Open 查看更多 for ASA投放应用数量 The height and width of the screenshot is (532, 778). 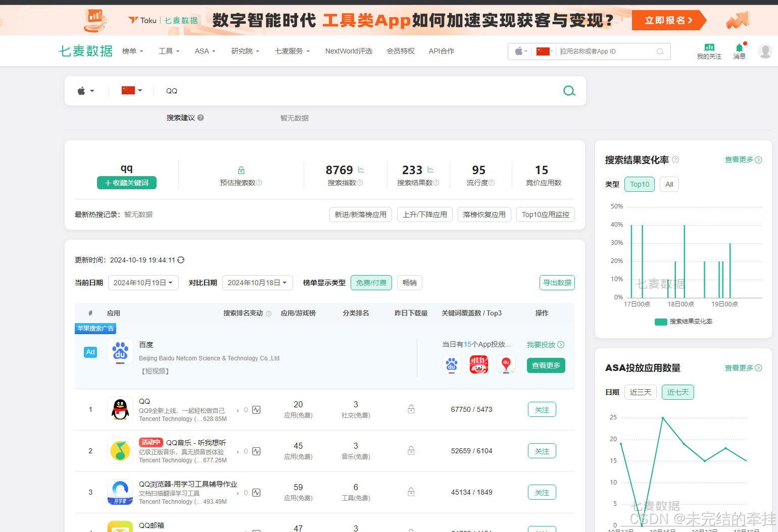tap(743, 368)
